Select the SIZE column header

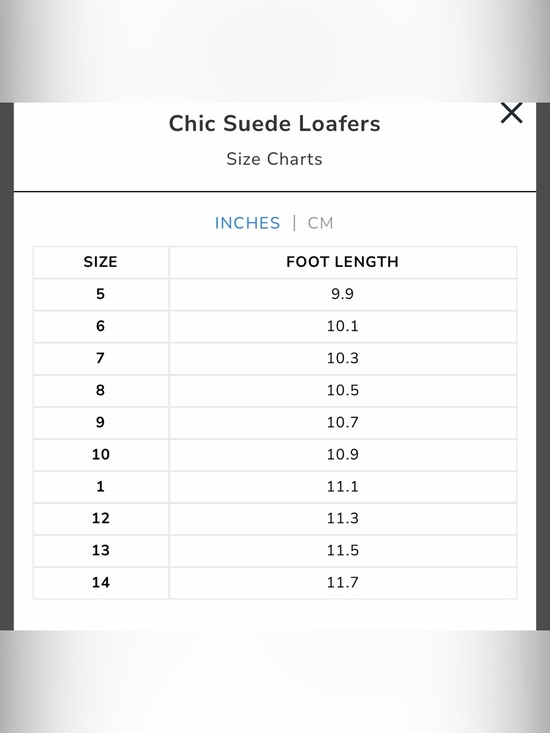point(100,262)
